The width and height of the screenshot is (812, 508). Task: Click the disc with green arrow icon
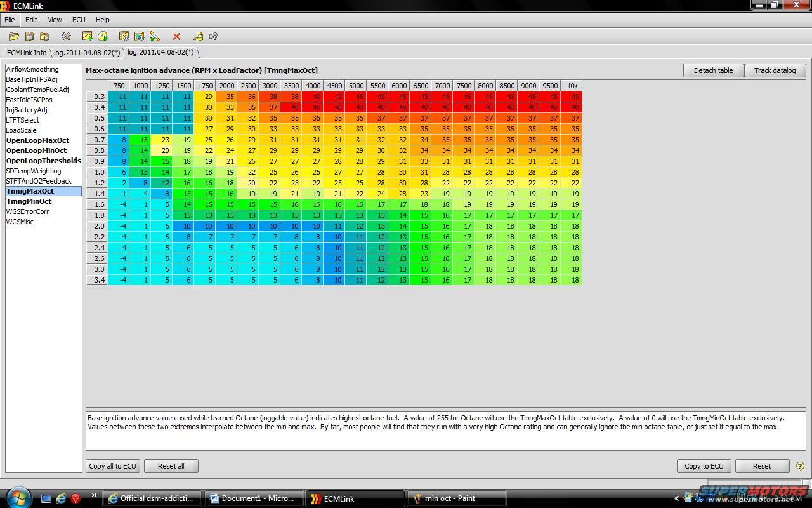pyautogui.click(x=103, y=37)
